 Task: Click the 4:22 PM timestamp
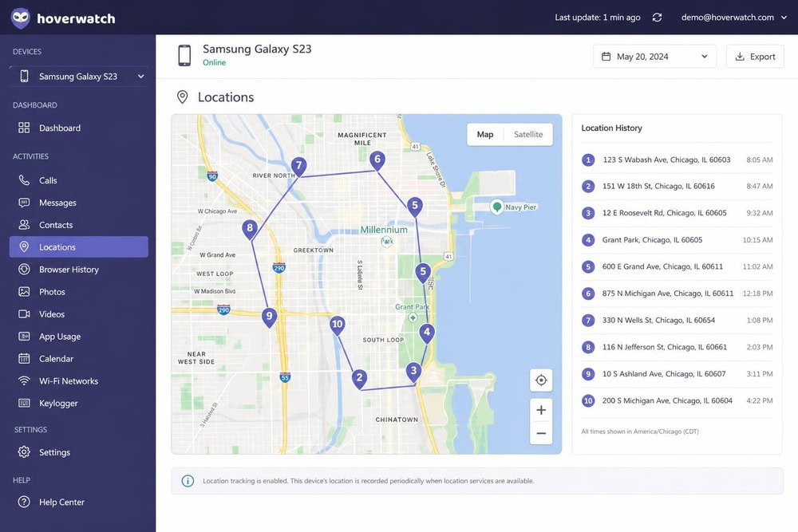click(760, 400)
